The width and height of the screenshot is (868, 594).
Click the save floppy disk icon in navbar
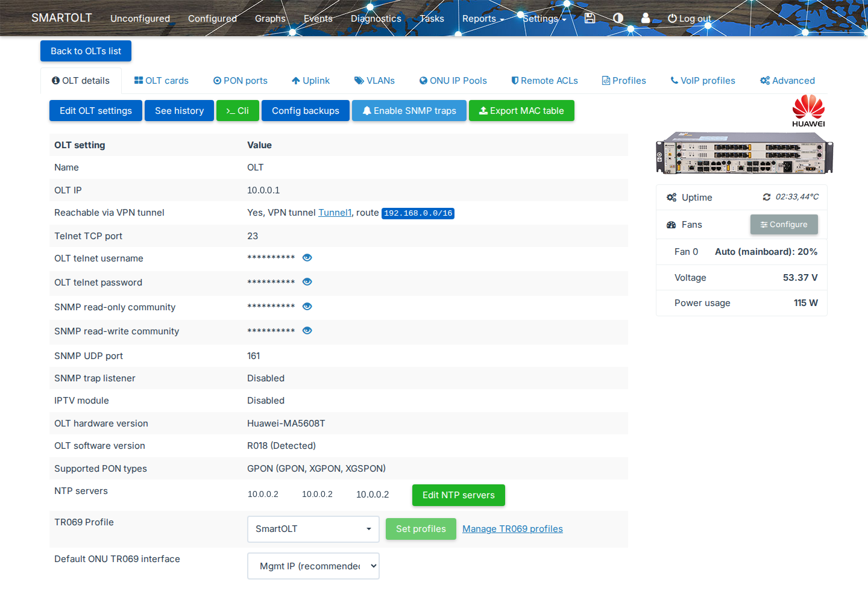click(x=590, y=18)
